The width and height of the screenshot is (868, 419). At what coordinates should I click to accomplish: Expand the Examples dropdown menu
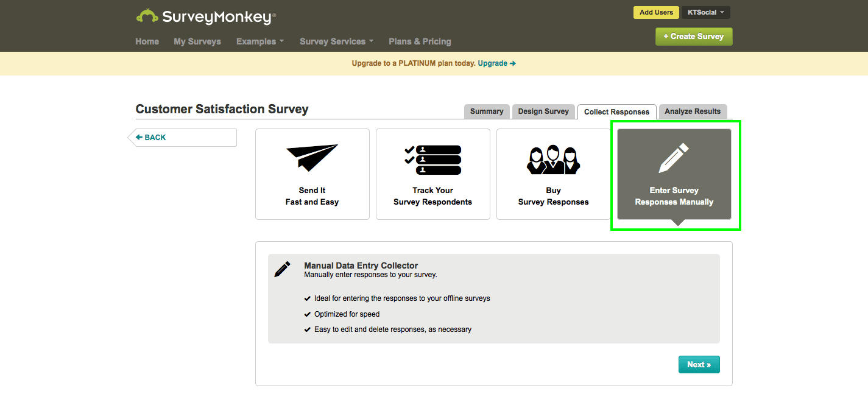tap(260, 41)
